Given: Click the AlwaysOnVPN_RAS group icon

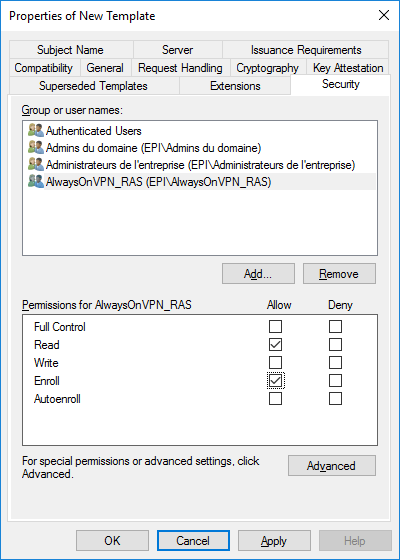Looking at the screenshot, I should point(36,182).
